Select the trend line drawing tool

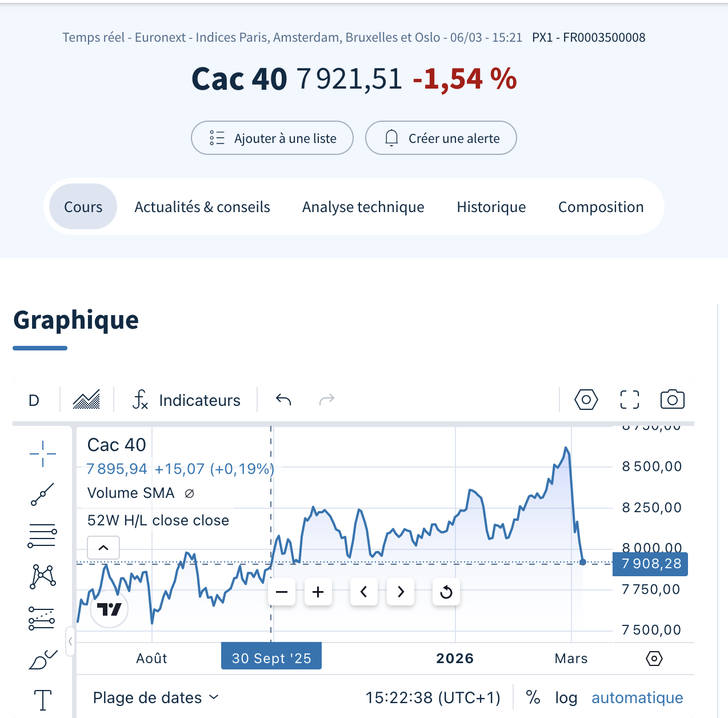43,494
